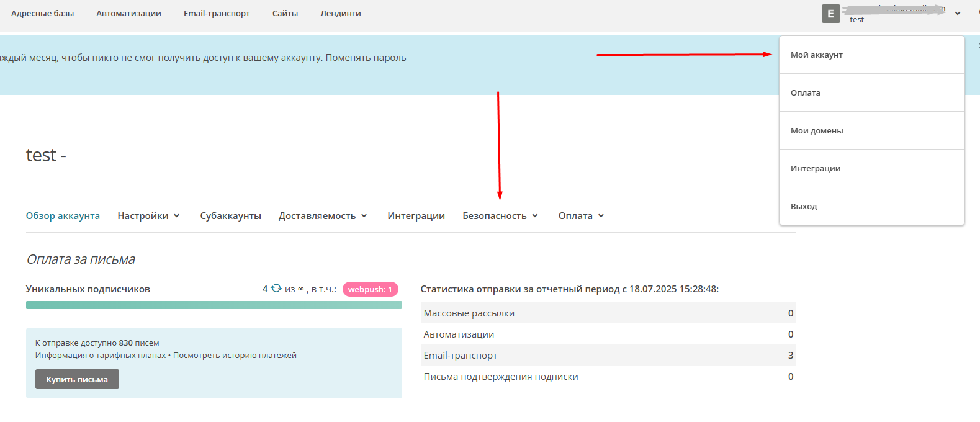The height and width of the screenshot is (422, 980).
Task: Open Адресные базы in top navigation
Action: click(x=42, y=14)
